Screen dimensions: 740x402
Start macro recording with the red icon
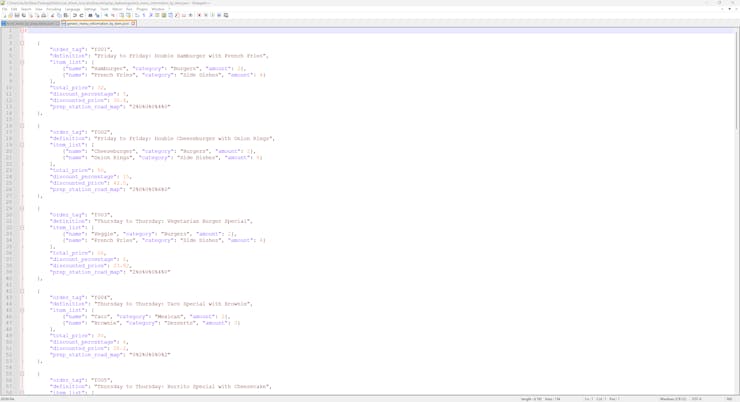coord(199,15)
